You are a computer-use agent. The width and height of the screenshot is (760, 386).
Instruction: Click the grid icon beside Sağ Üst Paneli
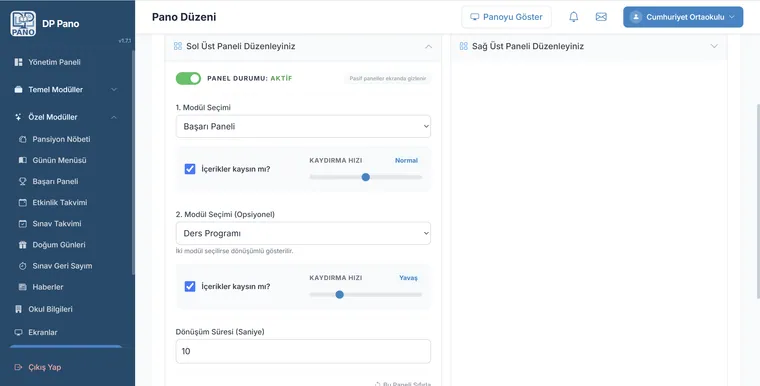tap(463, 46)
